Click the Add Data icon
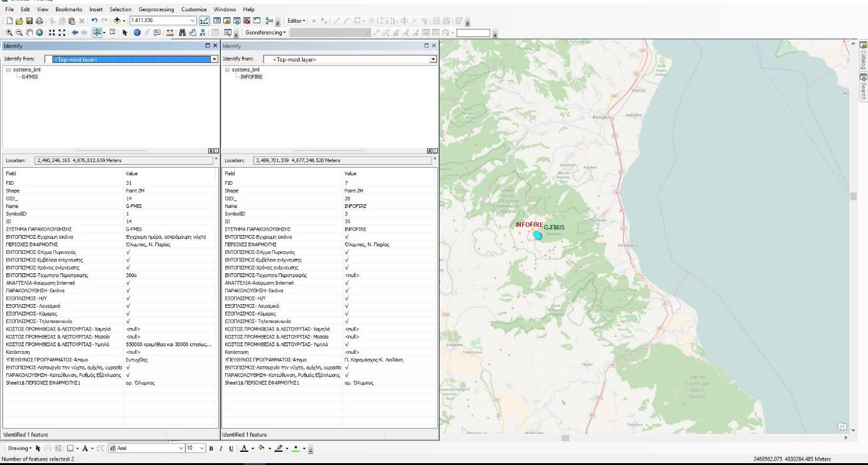This screenshot has width=868, height=465. pyautogui.click(x=117, y=21)
